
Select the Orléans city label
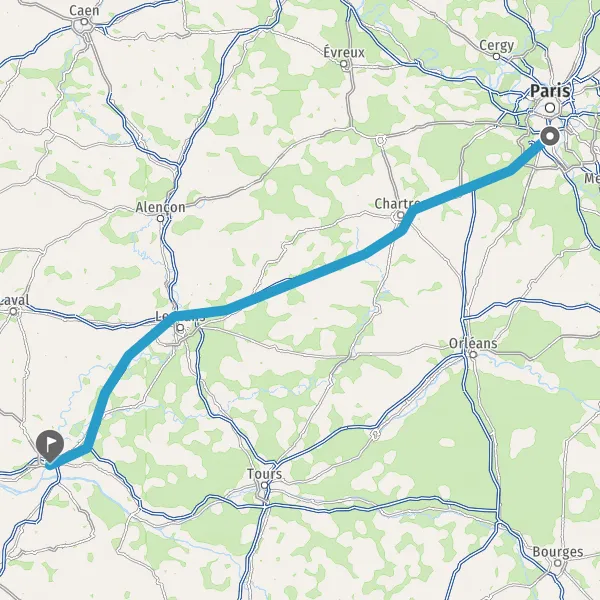click(473, 343)
